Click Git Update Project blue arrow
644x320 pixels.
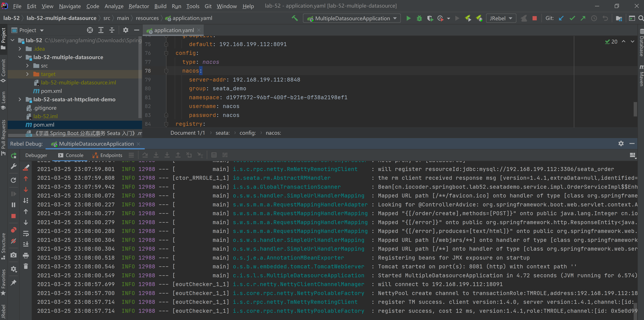561,18
